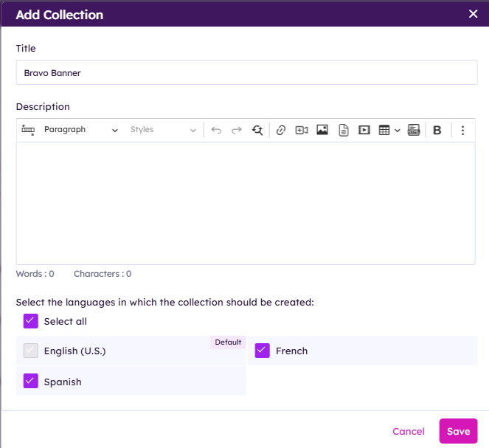Click inside the Description text area
Screen dimensions: 489x448
click(245, 203)
